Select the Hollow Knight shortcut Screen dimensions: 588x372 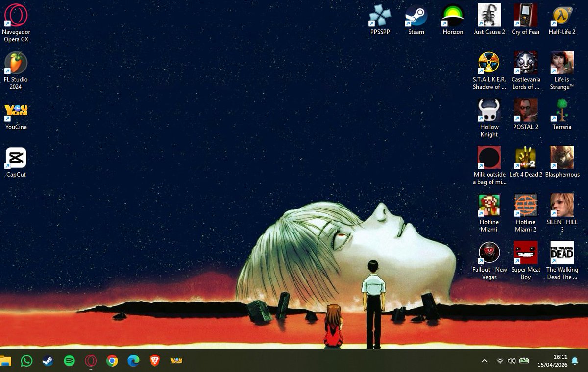[x=489, y=118]
